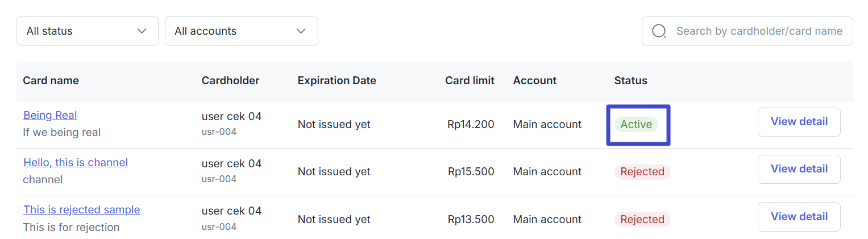Click the Rejected badge for Rp15.500 card
The height and width of the screenshot is (239, 868).
click(x=642, y=172)
